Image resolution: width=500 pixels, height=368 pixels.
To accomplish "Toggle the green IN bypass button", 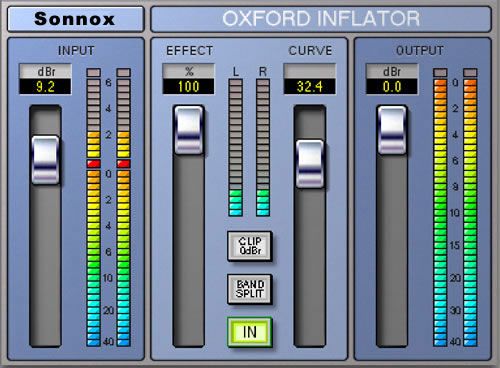I will tap(250, 332).
